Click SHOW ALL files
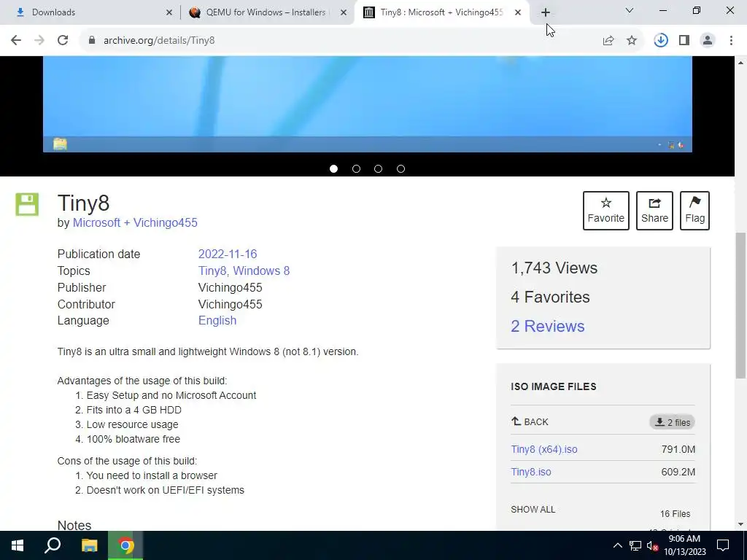The width and height of the screenshot is (747, 560). click(x=533, y=510)
